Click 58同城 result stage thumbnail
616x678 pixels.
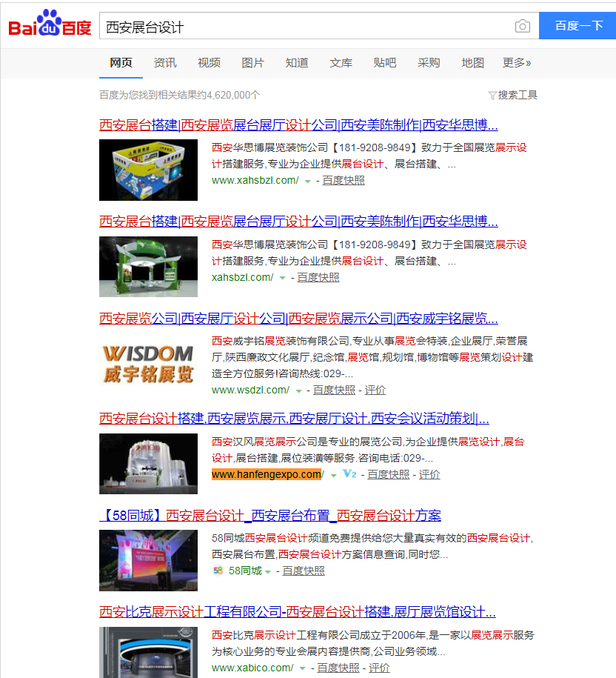click(x=148, y=561)
